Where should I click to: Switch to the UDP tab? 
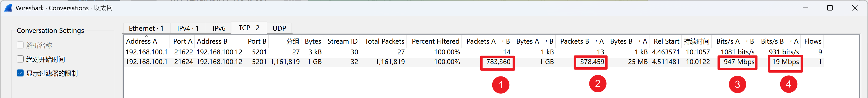pos(279,28)
